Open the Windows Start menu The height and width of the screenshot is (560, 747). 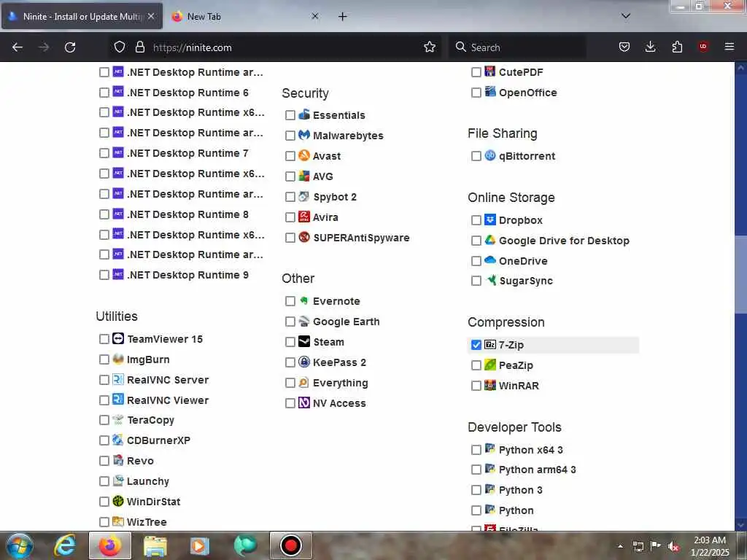[x=20, y=545]
